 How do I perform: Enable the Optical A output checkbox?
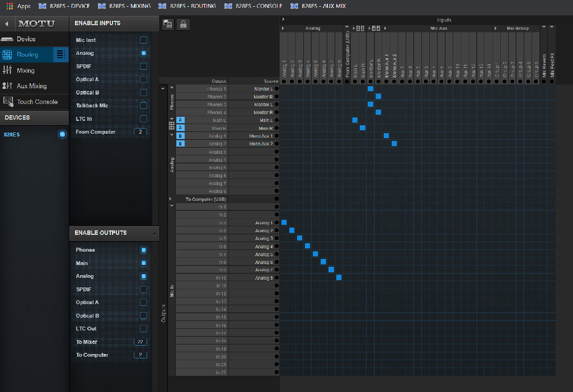coord(144,303)
